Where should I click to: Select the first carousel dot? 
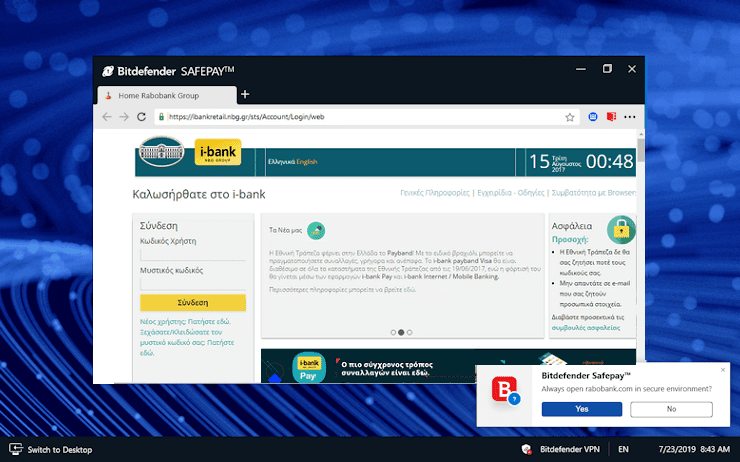(x=393, y=332)
